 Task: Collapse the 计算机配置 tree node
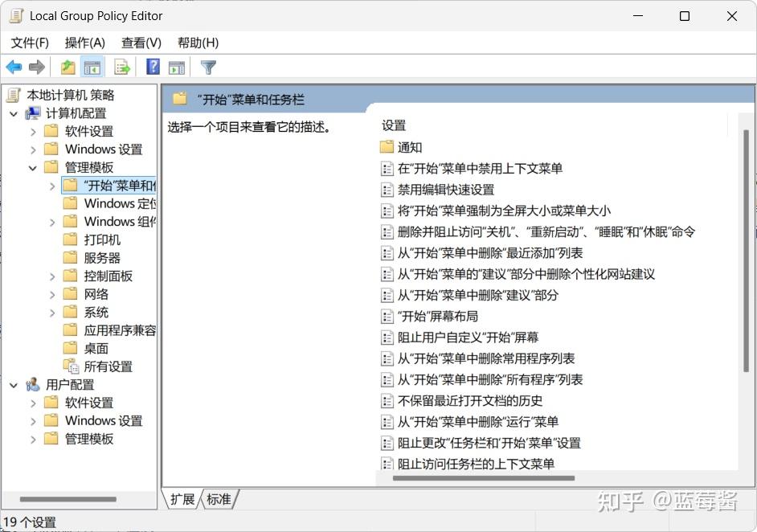coord(14,113)
